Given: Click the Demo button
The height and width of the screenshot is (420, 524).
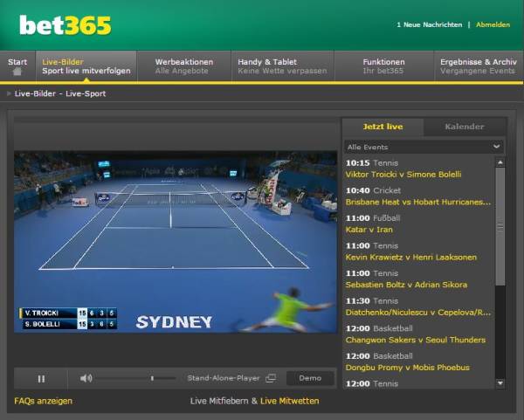Looking at the screenshot, I should coord(310,378).
